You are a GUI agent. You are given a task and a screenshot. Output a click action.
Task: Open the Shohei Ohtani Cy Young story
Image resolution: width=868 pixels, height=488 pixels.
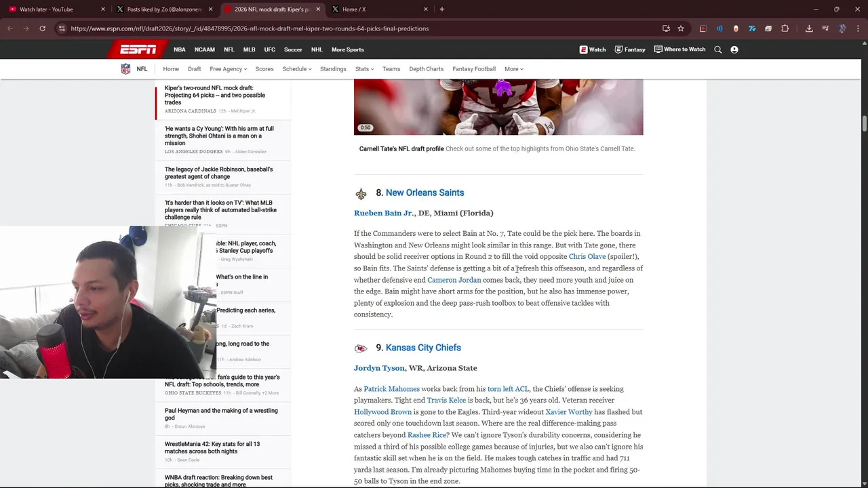click(220, 136)
